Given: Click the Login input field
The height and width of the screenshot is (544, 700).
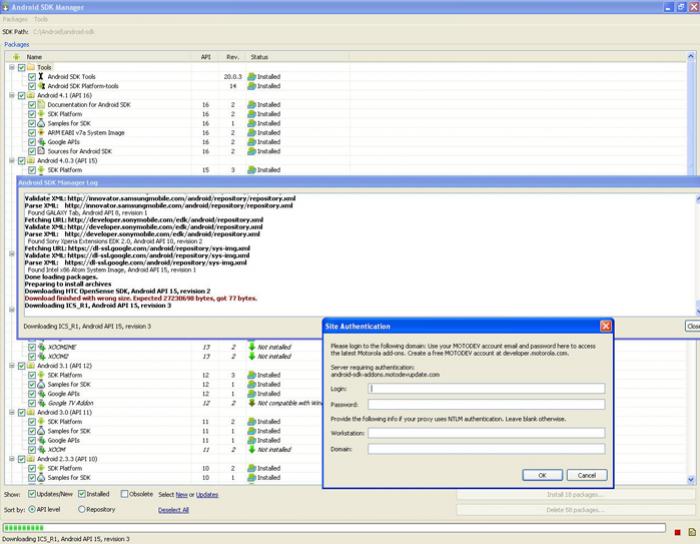Looking at the screenshot, I should pyautogui.click(x=487, y=388).
